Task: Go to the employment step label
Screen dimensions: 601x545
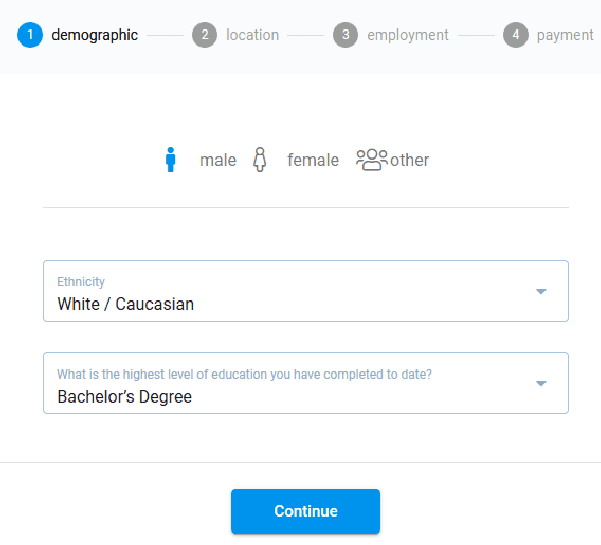Action: coord(408,35)
